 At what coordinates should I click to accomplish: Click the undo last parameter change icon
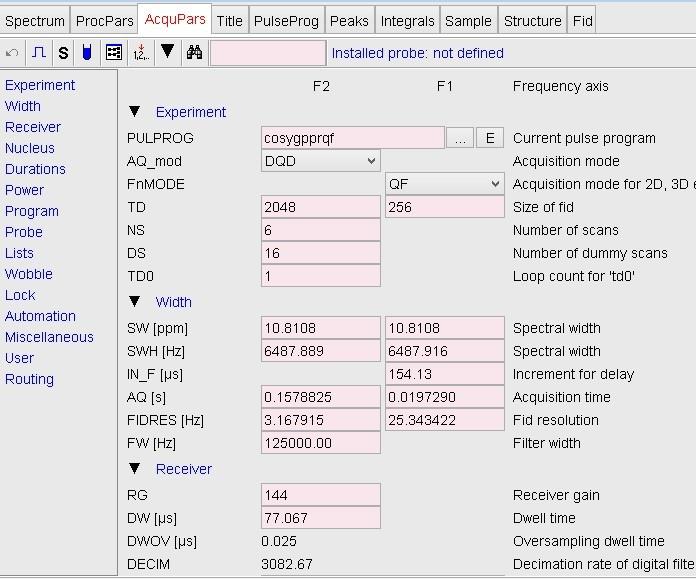[12, 53]
